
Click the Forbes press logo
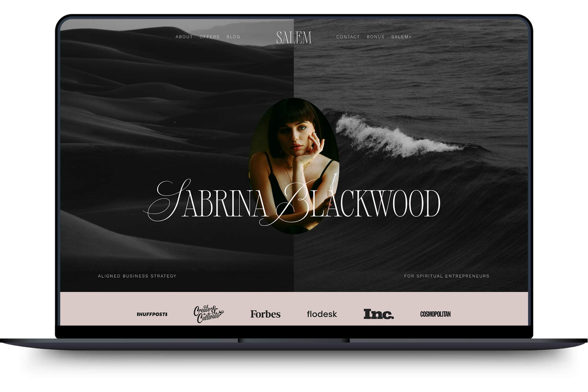coord(265,314)
